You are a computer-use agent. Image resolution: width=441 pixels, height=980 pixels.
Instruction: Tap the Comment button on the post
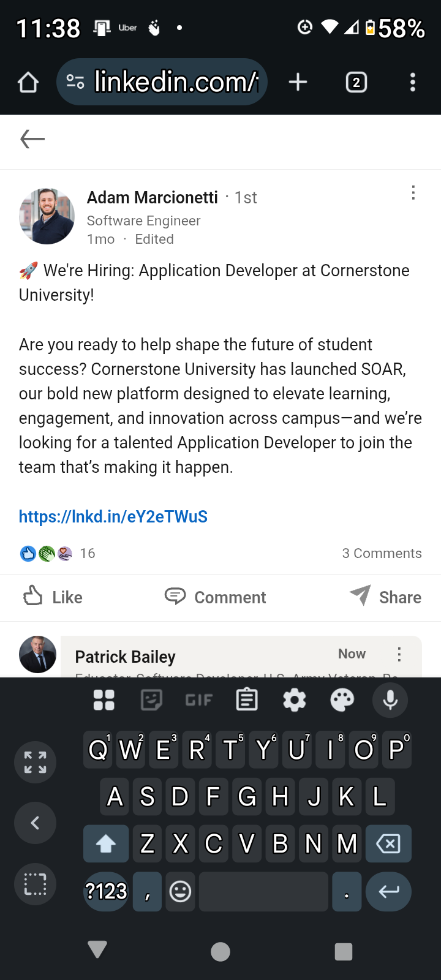point(216,597)
